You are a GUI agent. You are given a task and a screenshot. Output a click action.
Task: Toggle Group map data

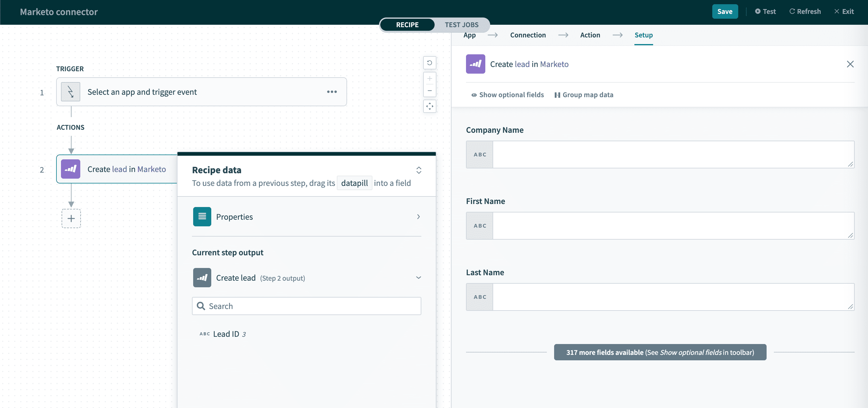(584, 95)
